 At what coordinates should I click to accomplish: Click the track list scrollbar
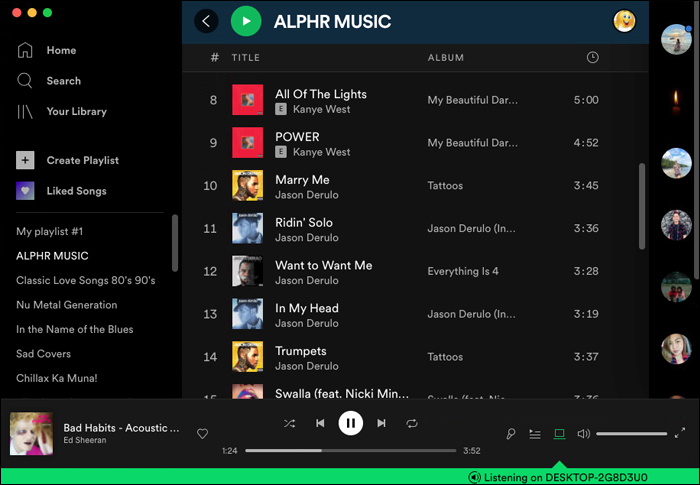pyautogui.click(x=642, y=206)
